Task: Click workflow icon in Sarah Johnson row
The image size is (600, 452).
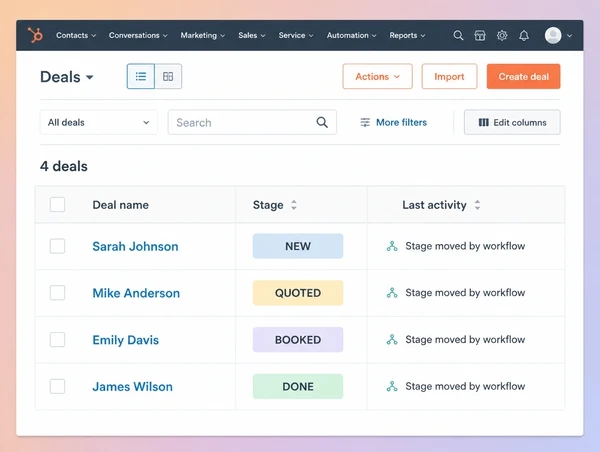Action: click(392, 246)
